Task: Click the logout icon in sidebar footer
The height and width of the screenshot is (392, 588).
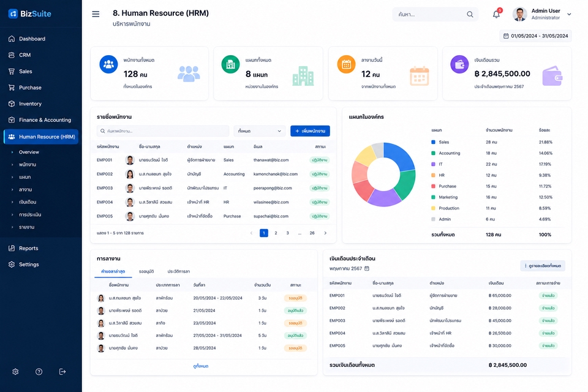Action: [62, 371]
